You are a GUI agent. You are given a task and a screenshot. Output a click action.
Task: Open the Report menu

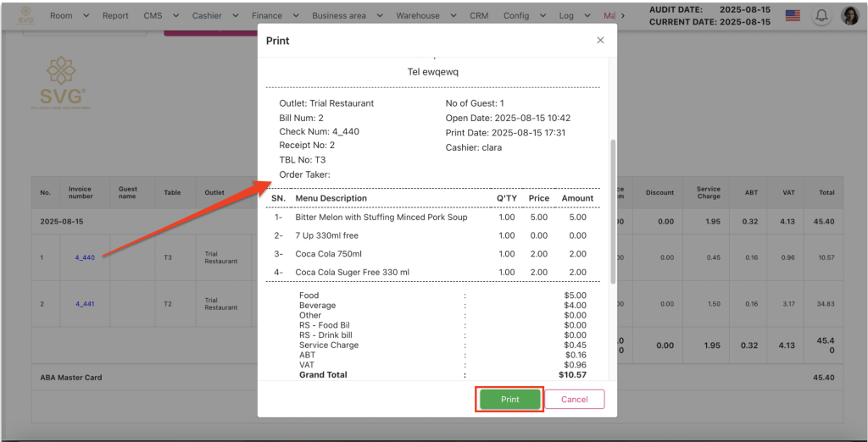[115, 16]
